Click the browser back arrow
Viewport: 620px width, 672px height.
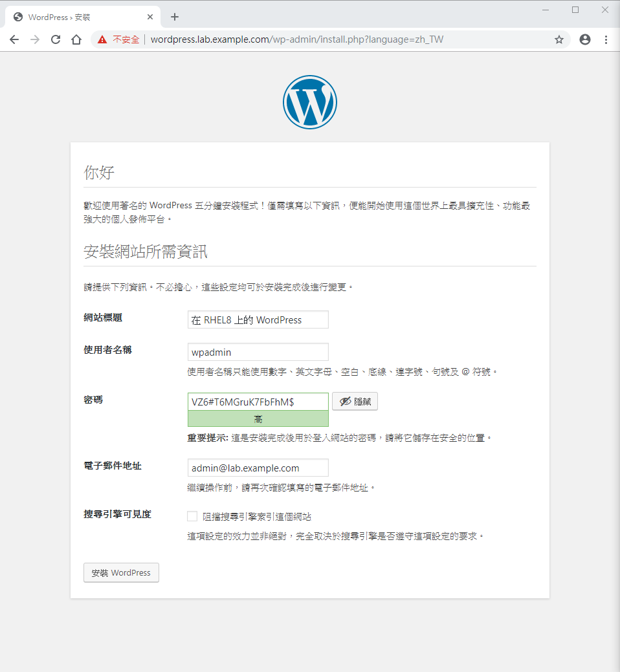click(14, 40)
